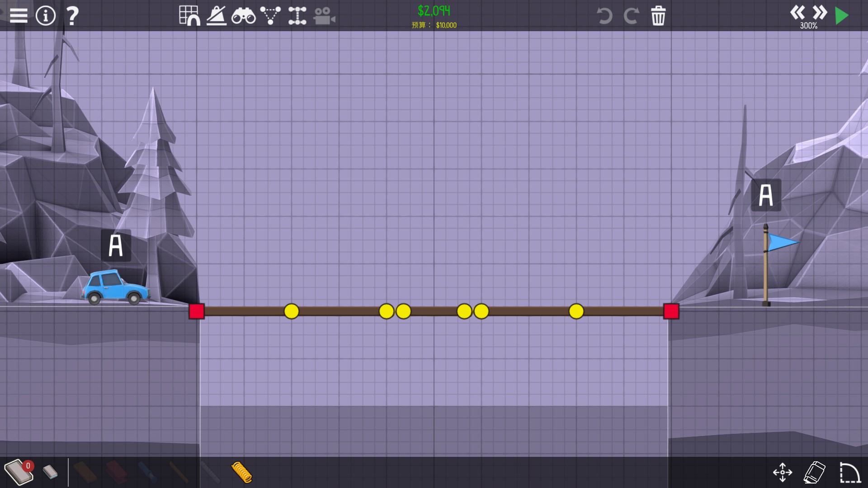Start simulation with green play button

click(x=841, y=16)
